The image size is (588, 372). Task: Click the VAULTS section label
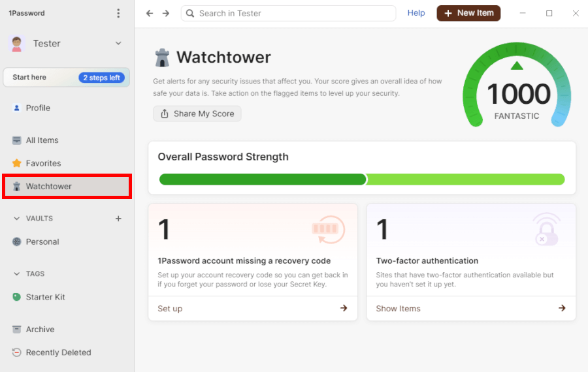pos(39,219)
